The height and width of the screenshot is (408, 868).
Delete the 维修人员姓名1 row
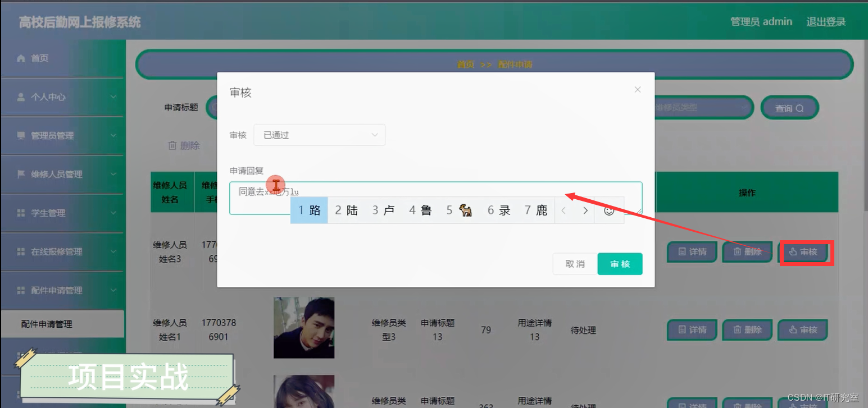(x=747, y=330)
